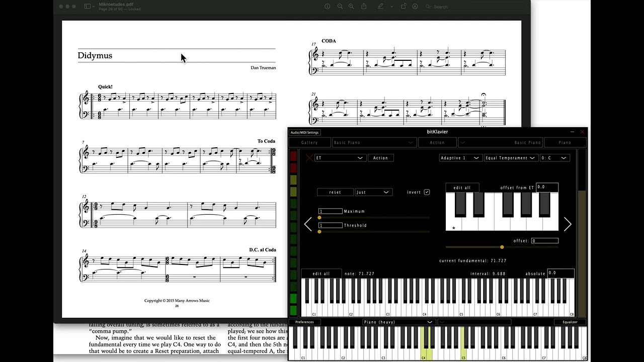644x362 pixels.
Task: Click the interval: 9.688 readout
Action: click(x=488, y=274)
